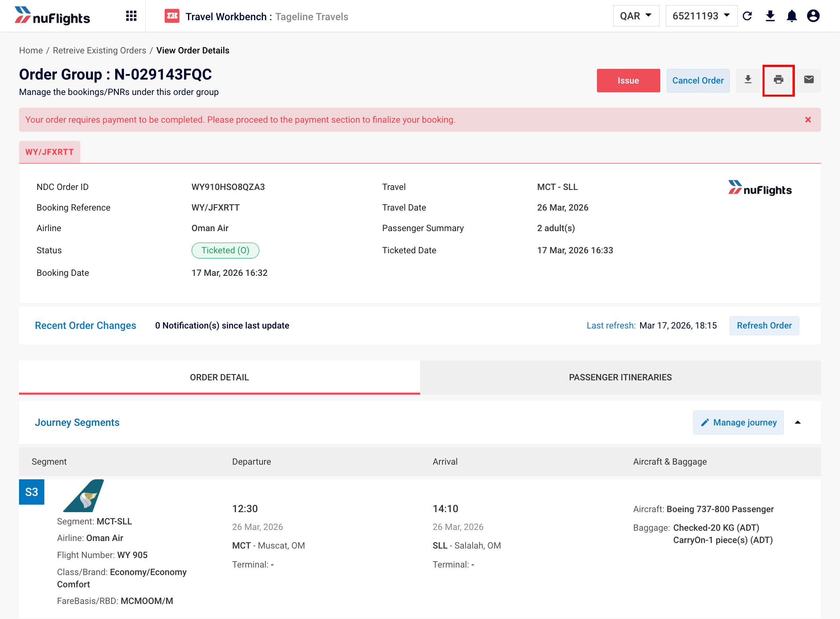
Task: Click the download icon in top bar
Action: pyautogui.click(x=770, y=16)
